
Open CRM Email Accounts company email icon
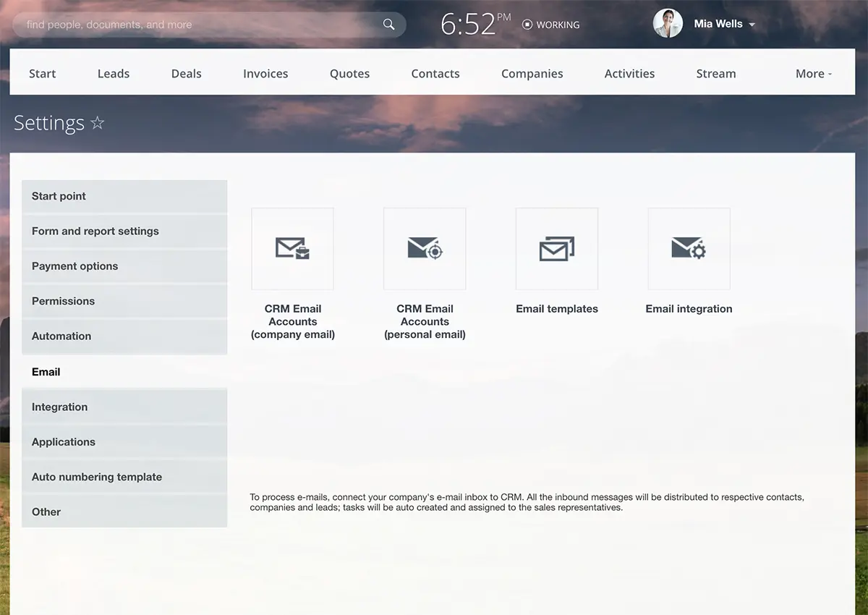(x=292, y=249)
